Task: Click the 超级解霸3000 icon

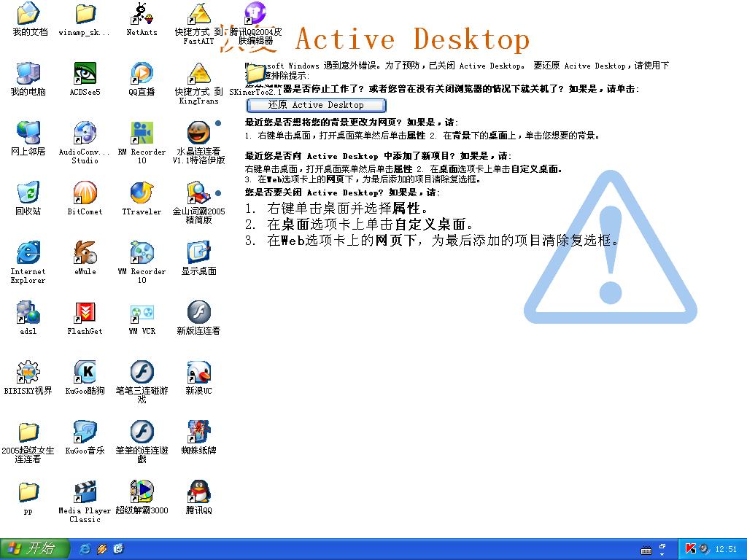Action: [x=142, y=492]
